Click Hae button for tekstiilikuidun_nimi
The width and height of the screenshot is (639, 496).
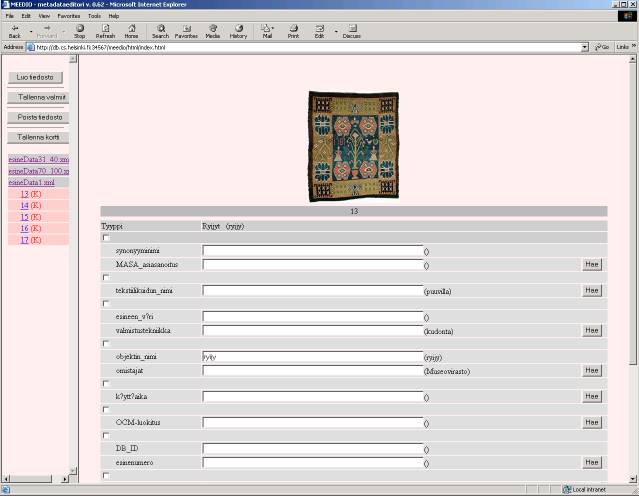click(592, 291)
